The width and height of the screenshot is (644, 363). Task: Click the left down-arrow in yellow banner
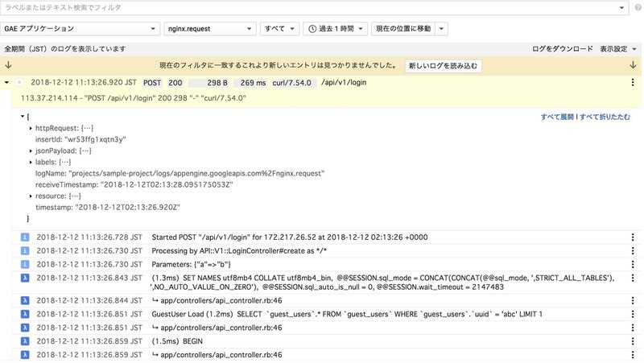click(x=8, y=65)
